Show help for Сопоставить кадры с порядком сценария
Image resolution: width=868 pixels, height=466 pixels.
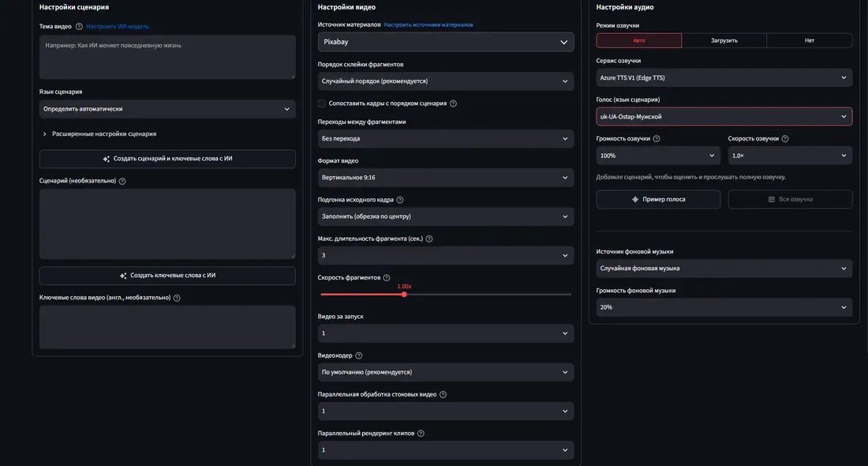453,103
